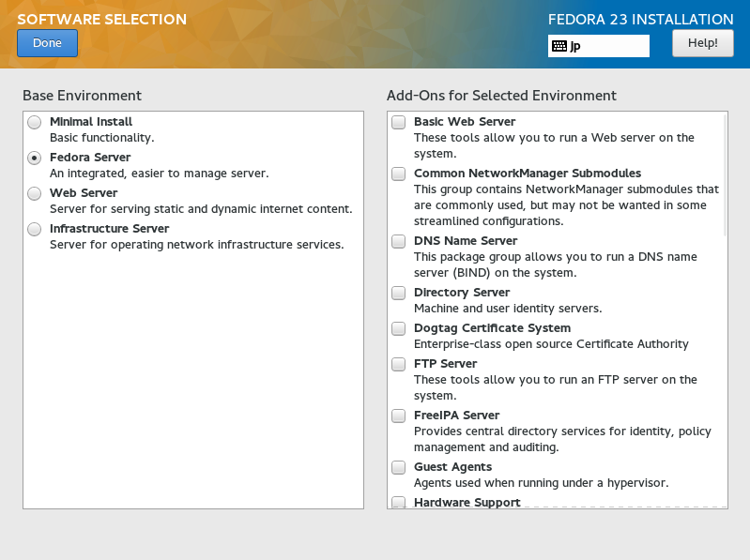Click the keyboard layout icon
The image size is (750, 560).
pos(559,46)
